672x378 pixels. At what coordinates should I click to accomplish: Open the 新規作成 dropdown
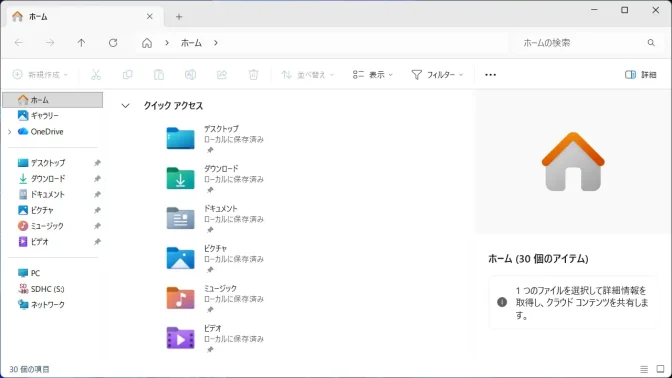point(40,75)
